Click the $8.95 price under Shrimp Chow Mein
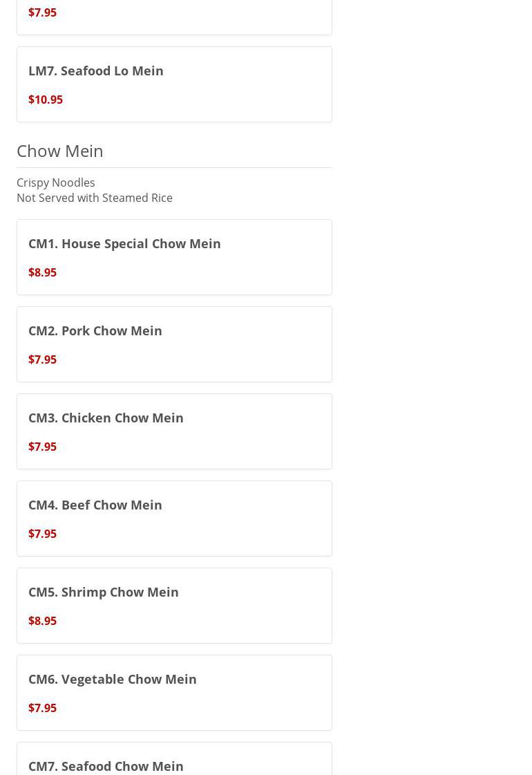Viewport: 532px width, 775px height. click(x=42, y=621)
